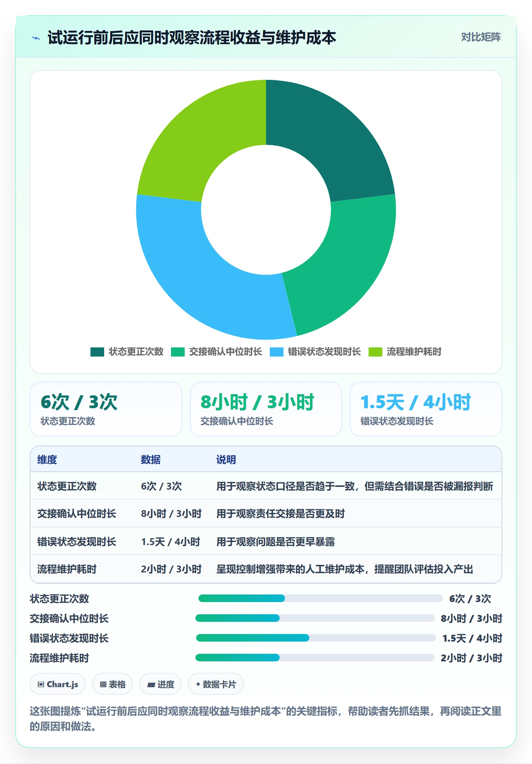Select the 数据卡片 tag chip
This screenshot has height=764, width=532.
click(x=216, y=684)
